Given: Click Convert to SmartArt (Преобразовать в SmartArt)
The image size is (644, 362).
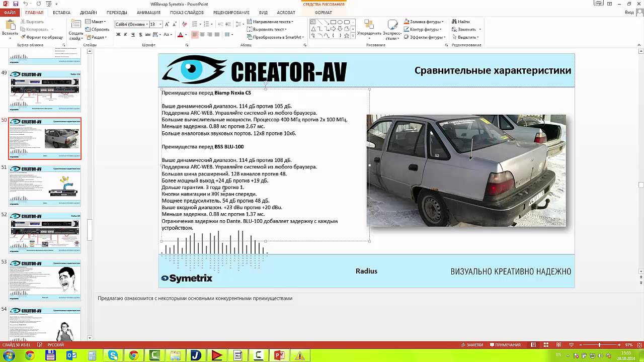Looking at the screenshot, I should tap(274, 37).
